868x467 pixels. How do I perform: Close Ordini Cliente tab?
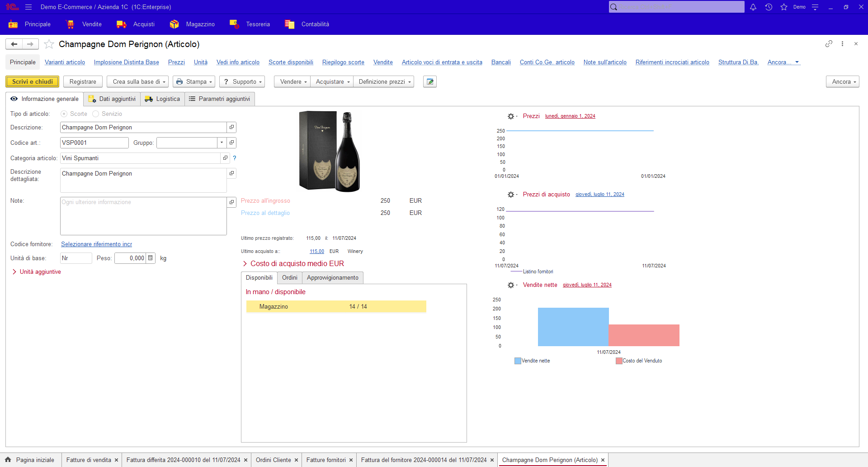[296, 460]
